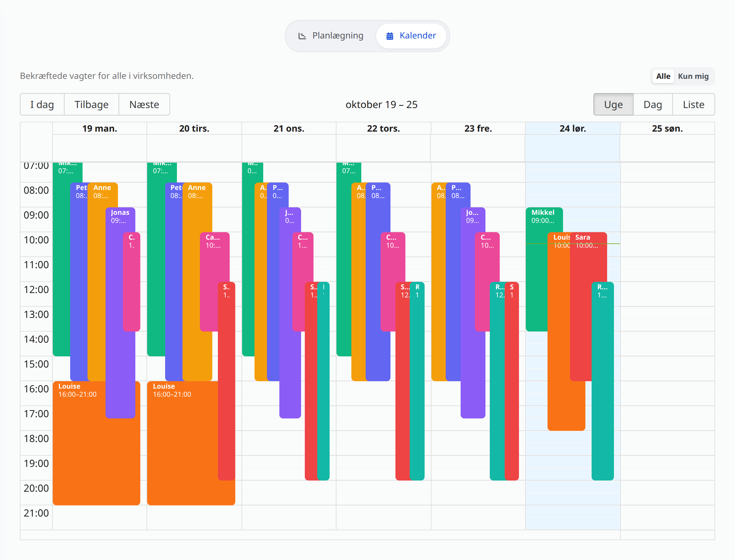This screenshot has width=735, height=560.
Task: Go to today with I dag
Action: (42, 105)
